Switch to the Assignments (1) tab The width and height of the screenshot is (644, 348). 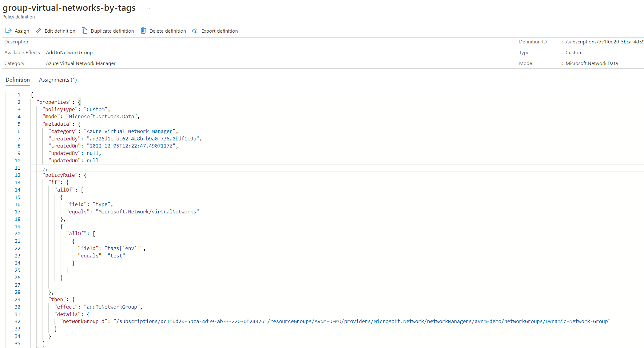58,80
